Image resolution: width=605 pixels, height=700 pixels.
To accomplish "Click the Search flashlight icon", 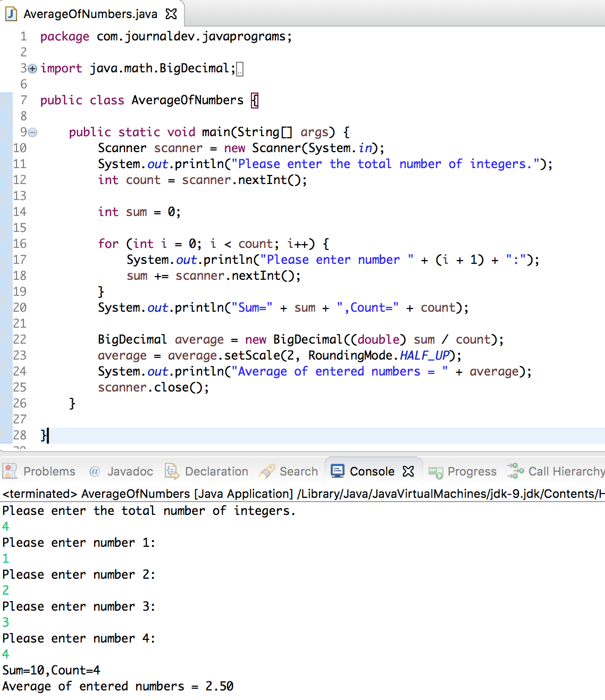I will pyautogui.click(x=266, y=471).
